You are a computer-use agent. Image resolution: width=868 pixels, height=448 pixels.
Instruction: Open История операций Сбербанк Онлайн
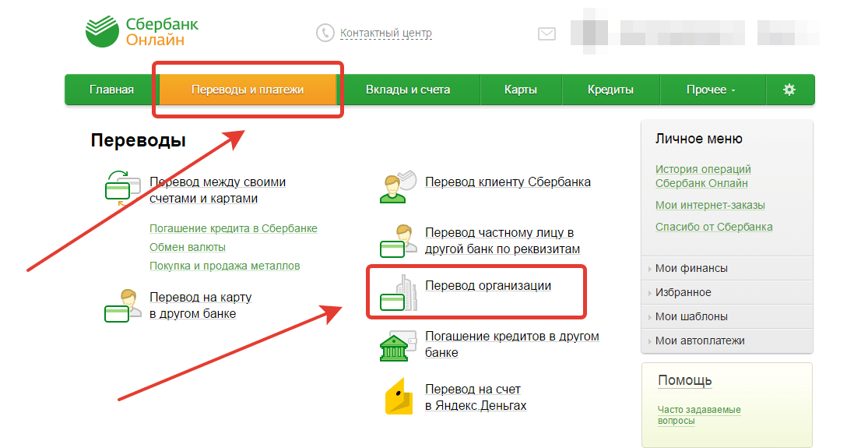(x=703, y=176)
